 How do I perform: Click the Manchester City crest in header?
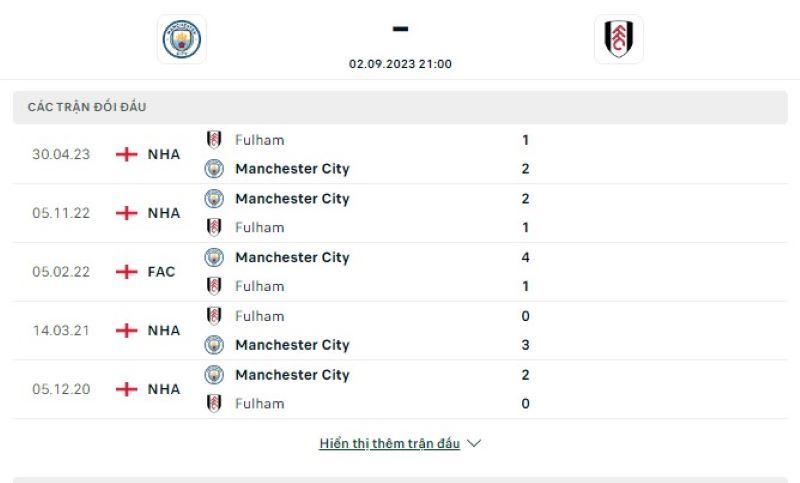pyautogui.click(x=182, y=39)
